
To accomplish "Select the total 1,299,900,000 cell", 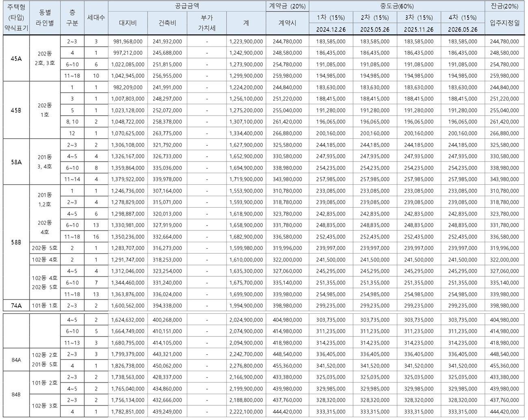I will pyautogui.click(x=246, y=76).
